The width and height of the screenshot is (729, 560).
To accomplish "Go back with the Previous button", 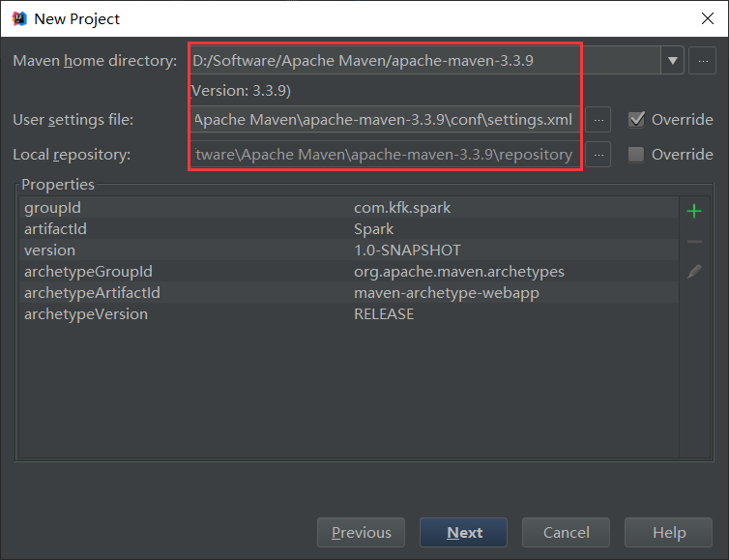I will click(x=361, y=533).
